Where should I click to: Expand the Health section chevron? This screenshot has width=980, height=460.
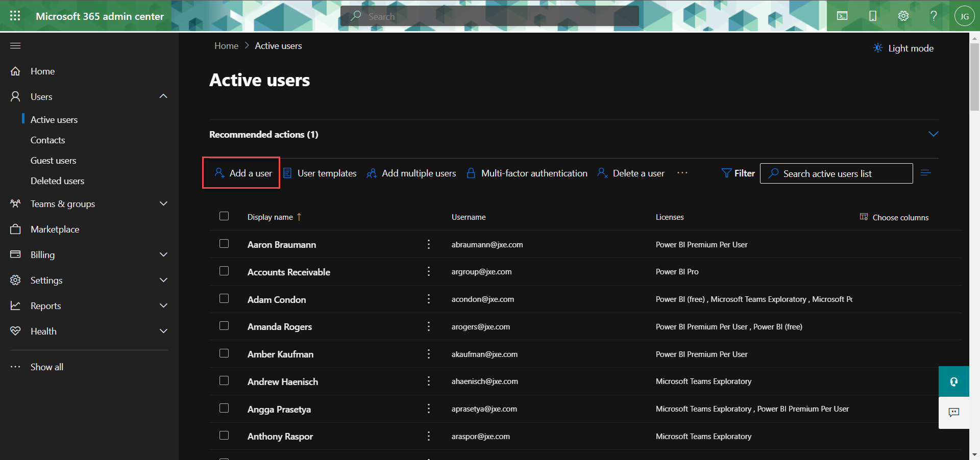click(x=163, y=331)
